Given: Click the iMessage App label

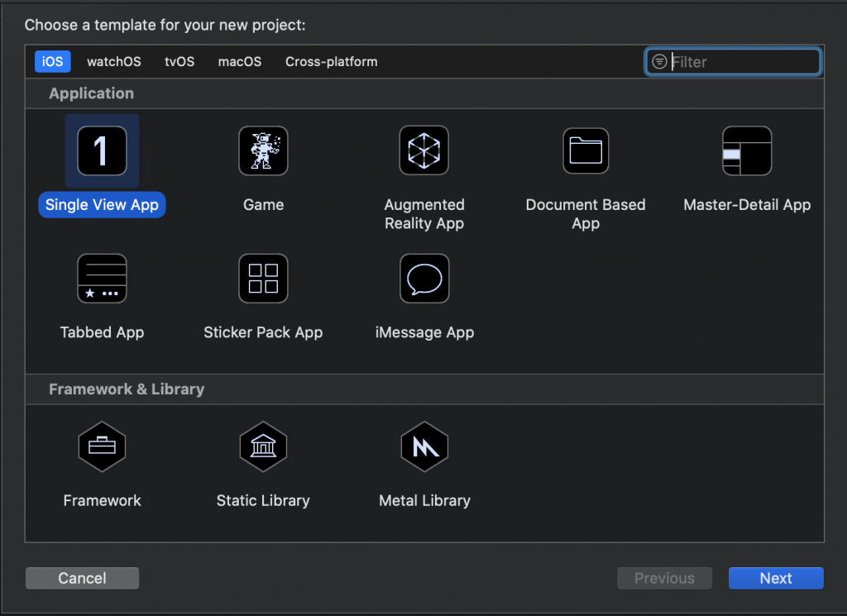Looking at the screenshot, I should coord(424,332).
